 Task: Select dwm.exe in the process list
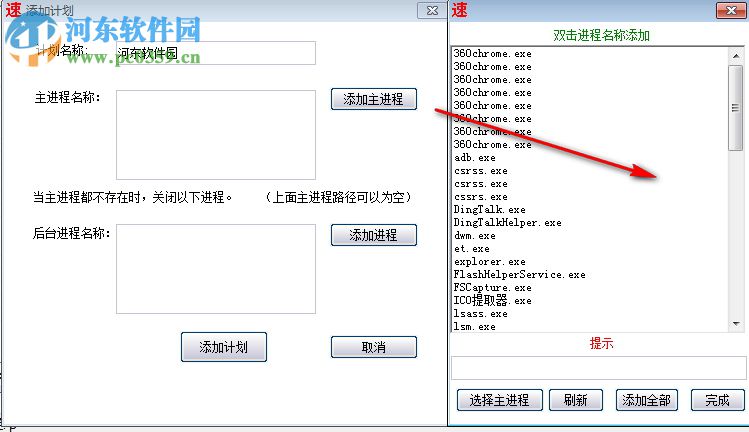(x=475, y=236)
